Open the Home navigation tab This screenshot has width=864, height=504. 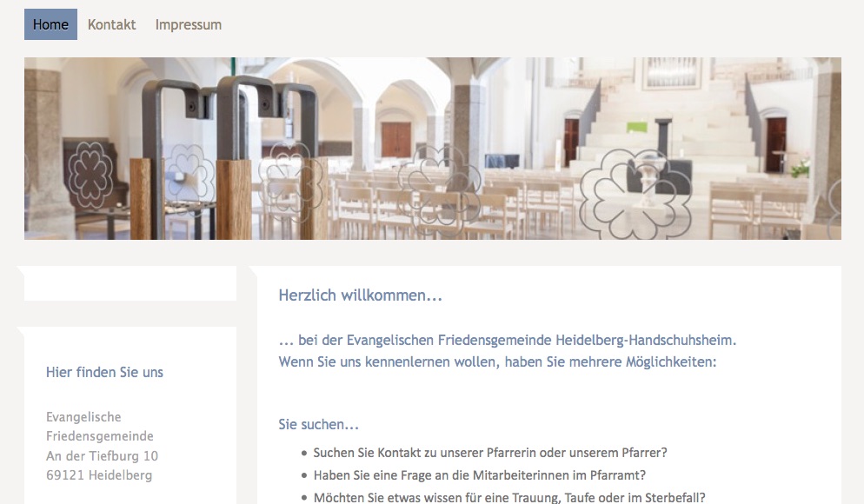coord(50,24)
